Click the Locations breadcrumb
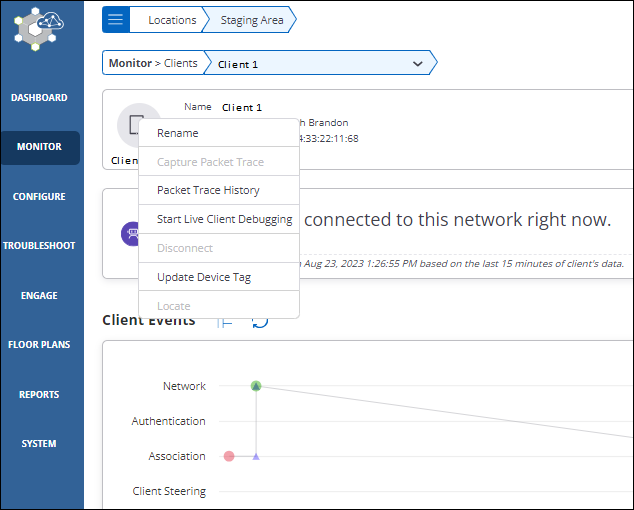634x510 pixels. point(172,20)
